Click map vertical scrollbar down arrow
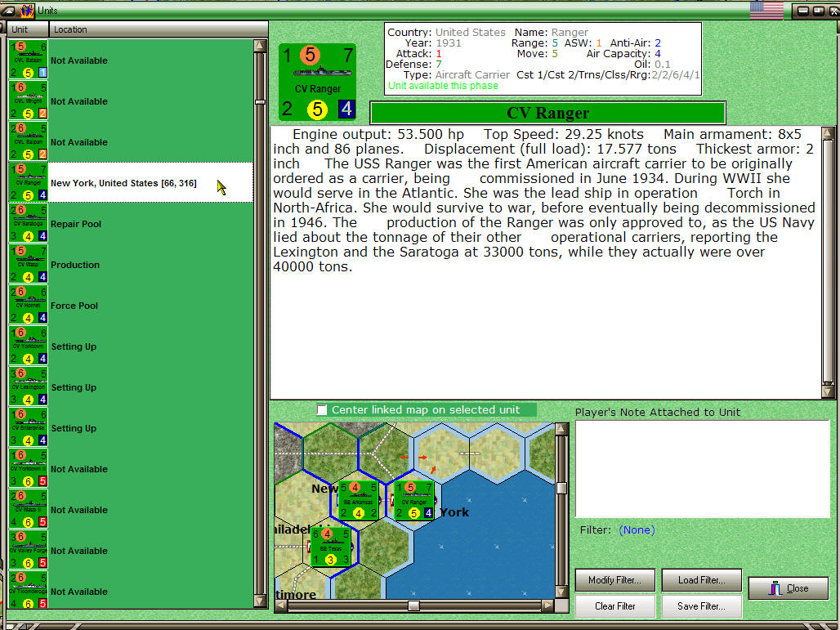Image resolution: width=840 pixels, height=630 pixels. [x=561, y=592]
